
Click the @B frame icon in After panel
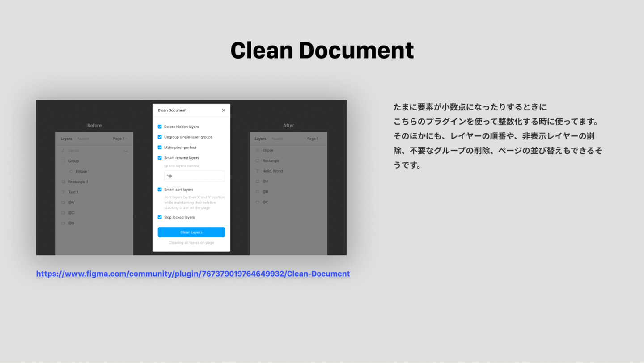tap(257, 192)
